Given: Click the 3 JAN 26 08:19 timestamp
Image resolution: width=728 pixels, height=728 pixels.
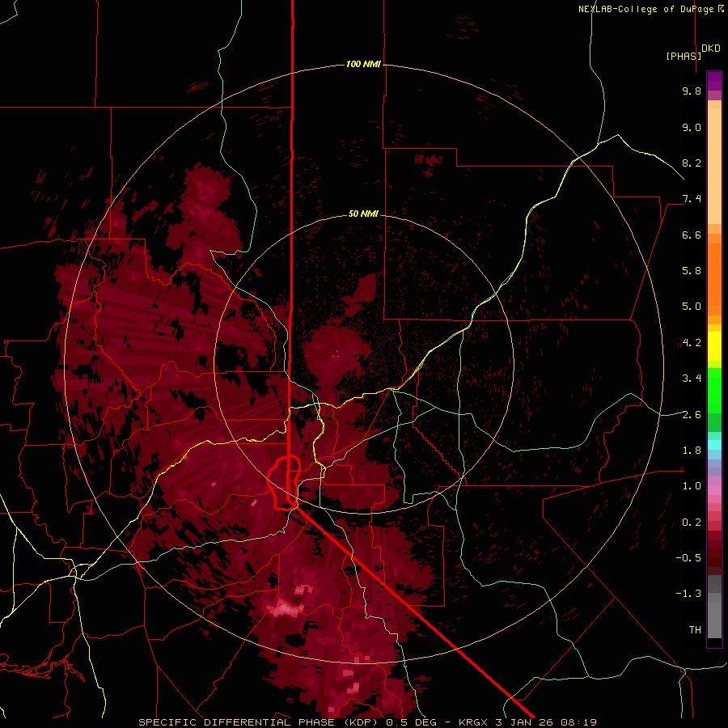Looking at the screenshot, I should click(x=546, y=722).
